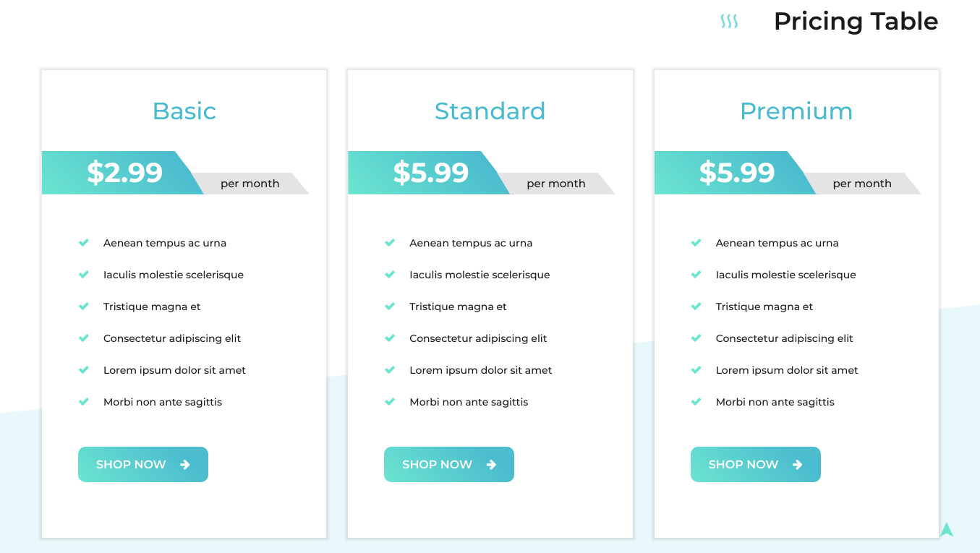Click the wavy lines icon beside Pricing Table
This screenshot has height=553, width=980.
coord(729,22)
